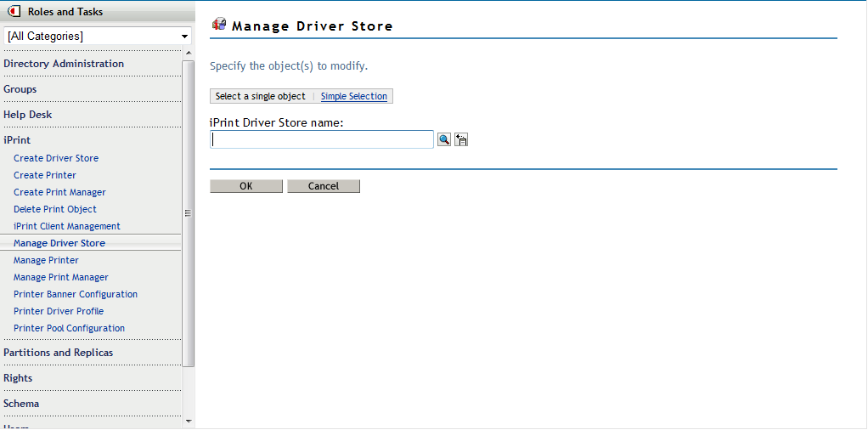Focus the iPrint Driver Store name field
This screenshot has width=868, height=430.
tap(322, 139)
